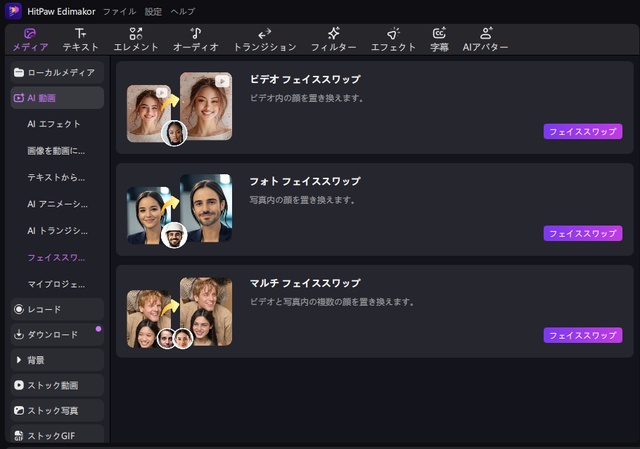Screen dimensions: 640x449
Task: Open the ファイル menu
Action: click(119, 11)
